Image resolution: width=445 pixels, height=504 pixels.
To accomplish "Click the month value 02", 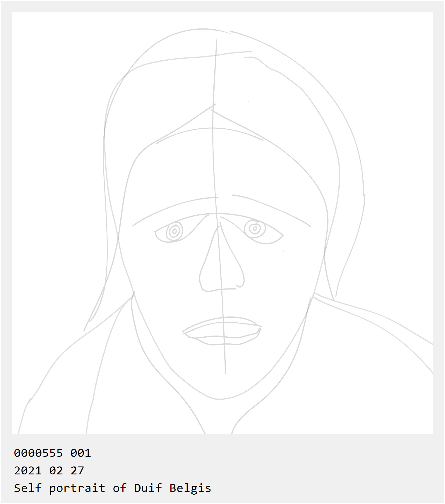I will click(56, 471).
